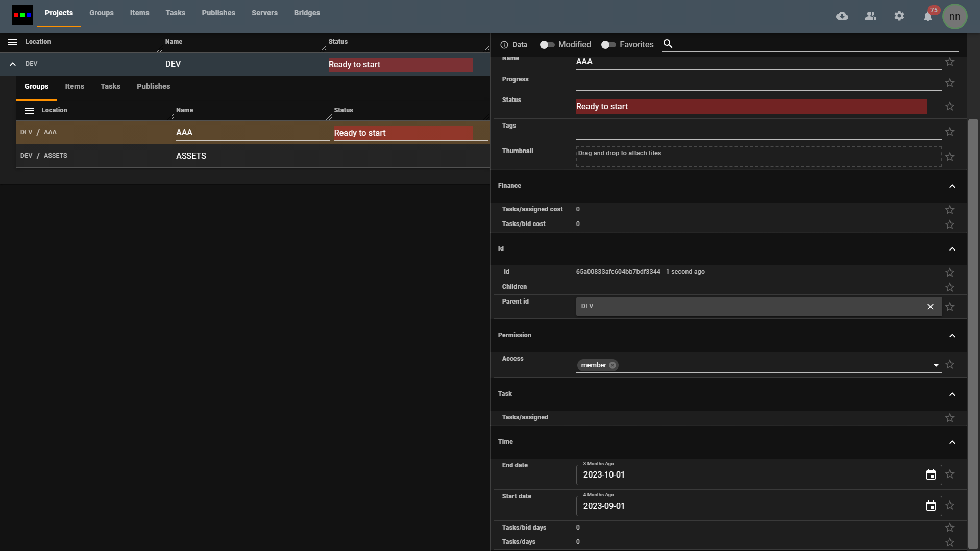The height and width of the screenshot is (551, 980).
Task: Open notifications bell with 75 badge
Action: pos(928,17)
